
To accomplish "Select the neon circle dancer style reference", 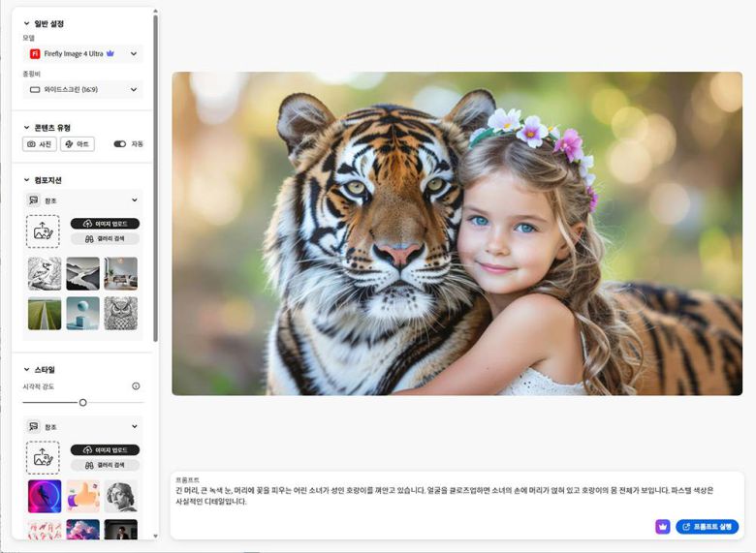I will [x=45, y=496].
